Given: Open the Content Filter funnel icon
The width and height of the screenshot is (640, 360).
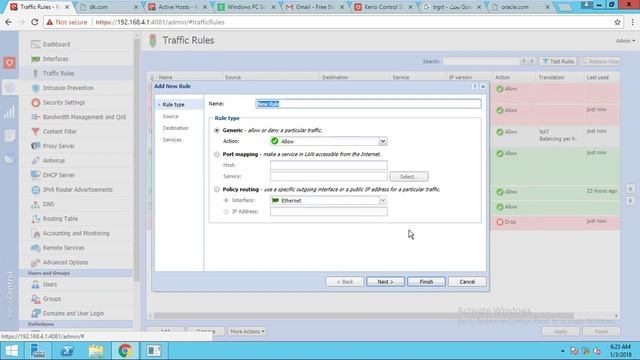Looking at the screenshot, I should click(x=36, y=131).
